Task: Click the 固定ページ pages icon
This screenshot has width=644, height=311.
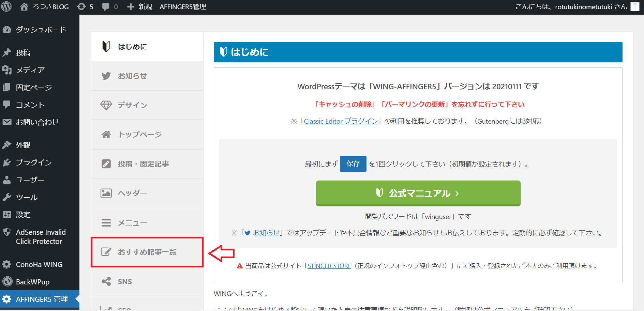Action: (7, 87)
